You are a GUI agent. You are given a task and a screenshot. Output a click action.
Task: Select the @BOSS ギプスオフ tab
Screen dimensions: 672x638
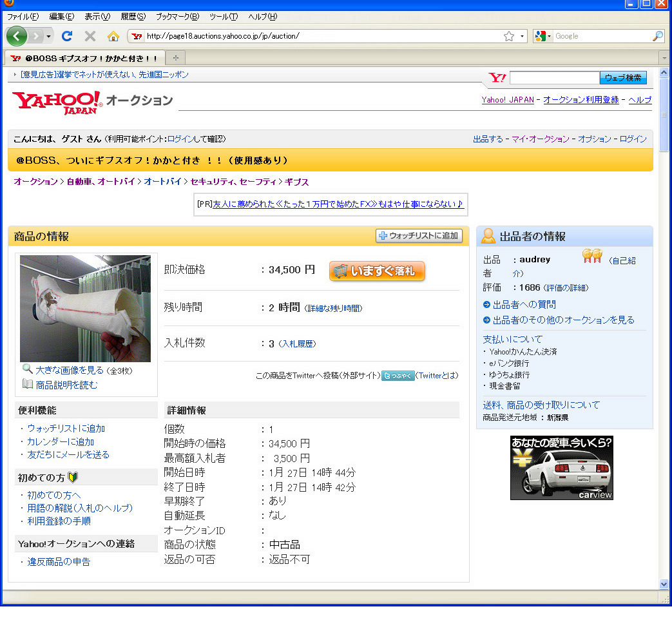click(x=84, y=58)
